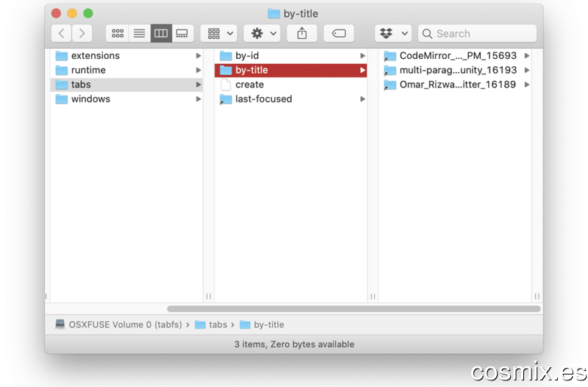Click the extensions folder icon
This screenshot has width=588, height=387.
[62, 56]
